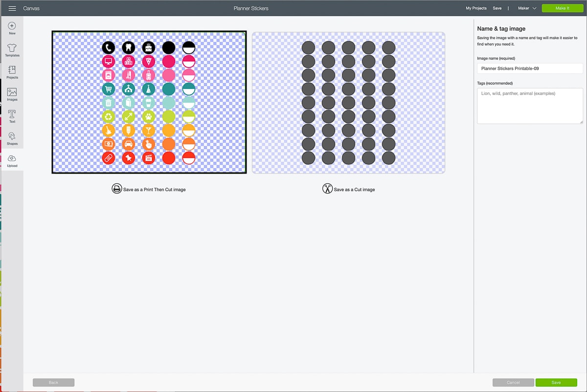Image resolution: width=587 pixels, height=392 pixels.
Task: Open the Projects sidebar icon
Action: [x=12, y=70]
